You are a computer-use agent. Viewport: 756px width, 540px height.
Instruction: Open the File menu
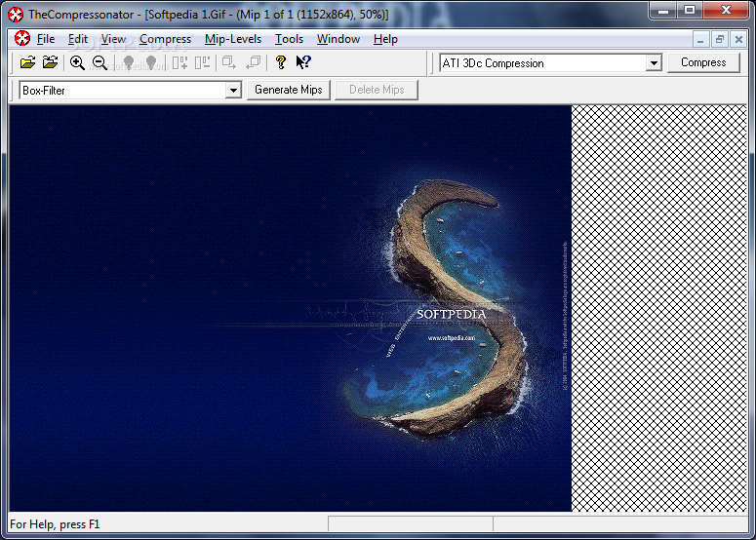point(46,39)
